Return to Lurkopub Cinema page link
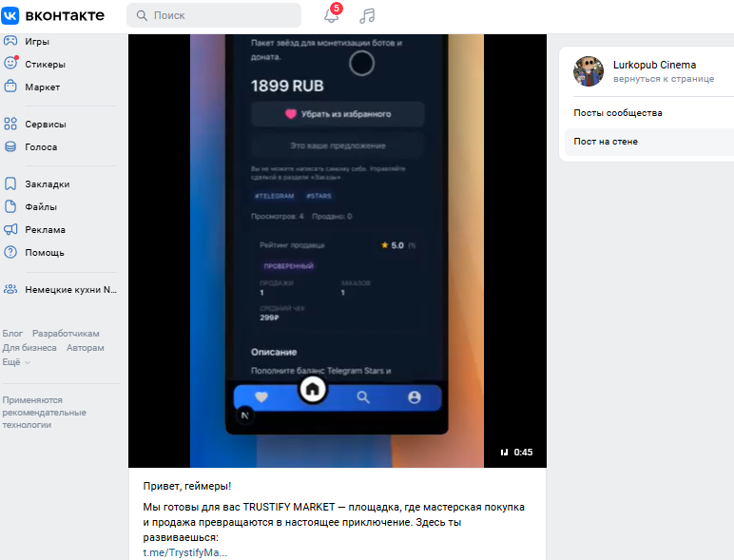Viewport: 734px width, 560px height. pyautogui.click(x=664, y=79)
